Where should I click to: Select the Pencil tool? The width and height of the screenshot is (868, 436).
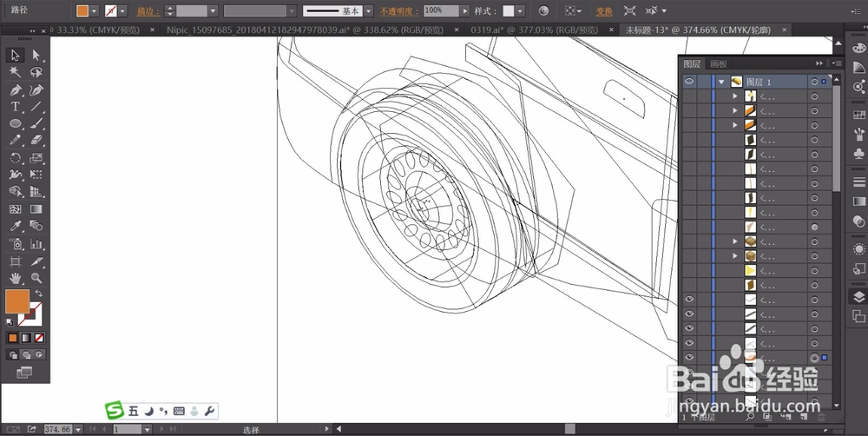tap(15, 140)
